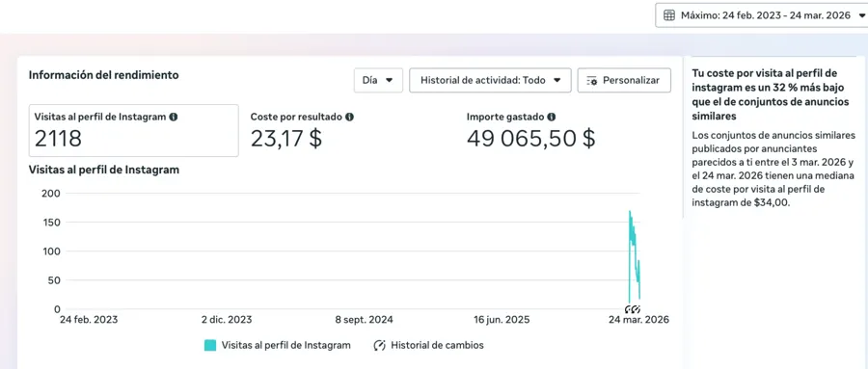Select the Visitas al perfil de Instagram metric card
This screenshot has width=868, height=369.
click(134, 131)
